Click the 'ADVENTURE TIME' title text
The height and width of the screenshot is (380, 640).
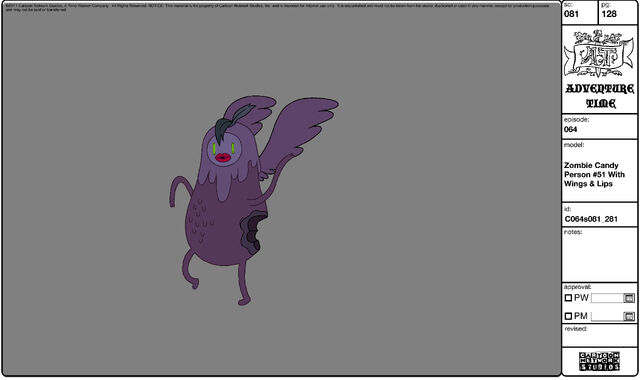pyautogui.click(x=600, y=96)
